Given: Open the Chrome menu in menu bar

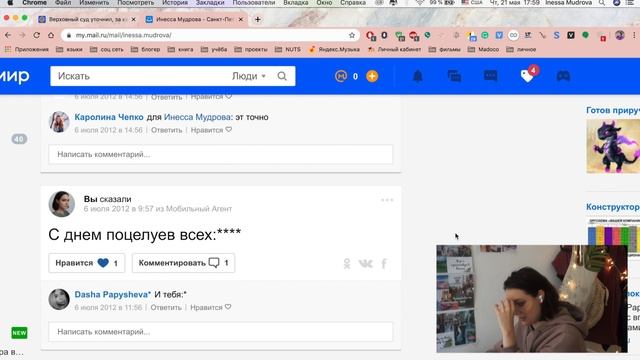Looking at the screenshot, I should point(35,2).
